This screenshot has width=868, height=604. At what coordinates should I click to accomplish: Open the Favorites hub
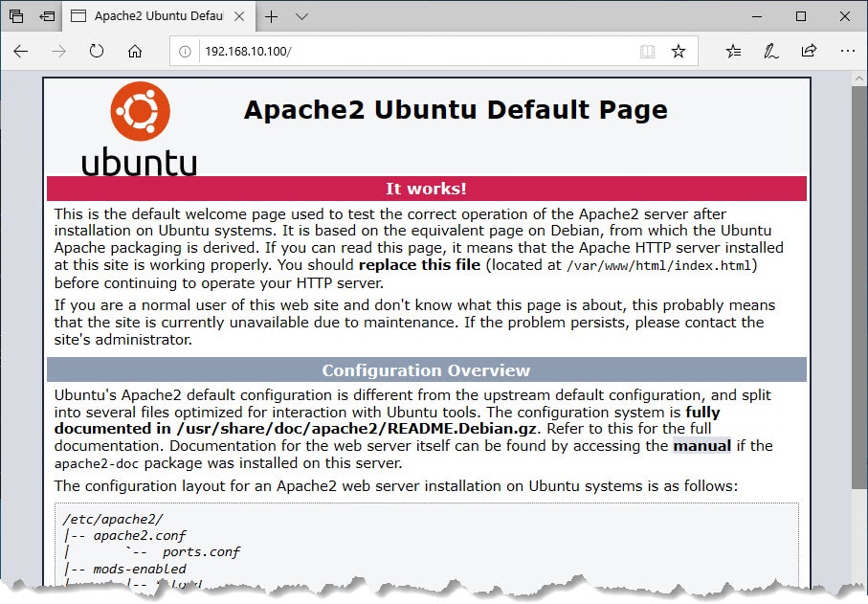[733, 52]
